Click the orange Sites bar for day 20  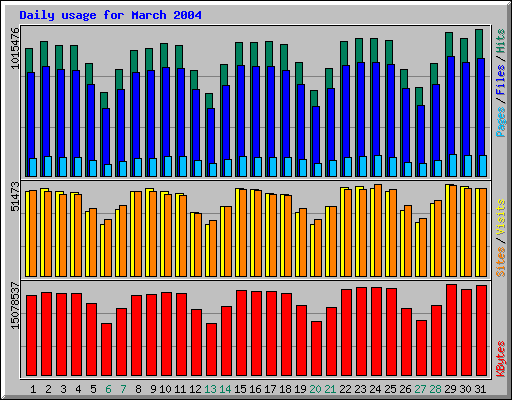click(x=318, y=248)
